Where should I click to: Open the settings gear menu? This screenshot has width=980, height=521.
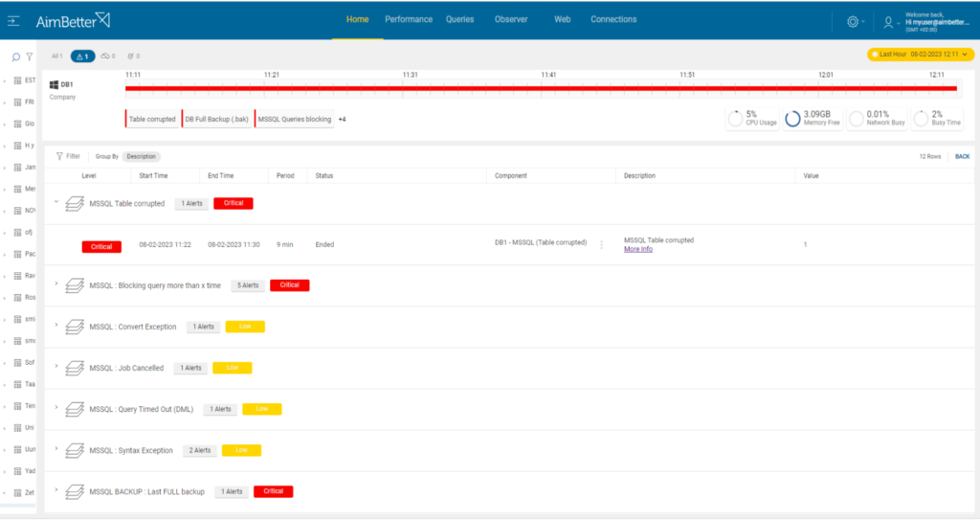[x=853, y=22]
